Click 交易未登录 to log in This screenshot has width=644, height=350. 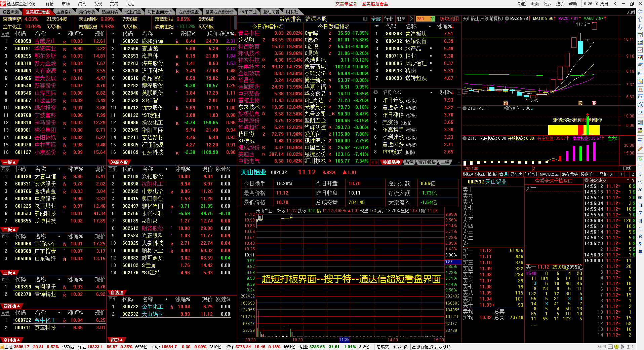pyautogui.click(x=346, y=4)
